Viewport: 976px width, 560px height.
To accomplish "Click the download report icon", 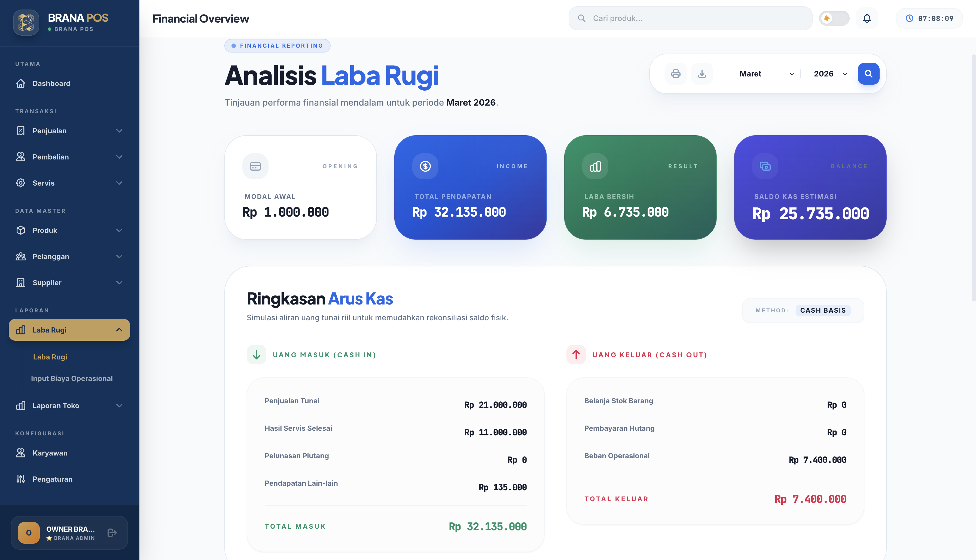I will (702, 73).
